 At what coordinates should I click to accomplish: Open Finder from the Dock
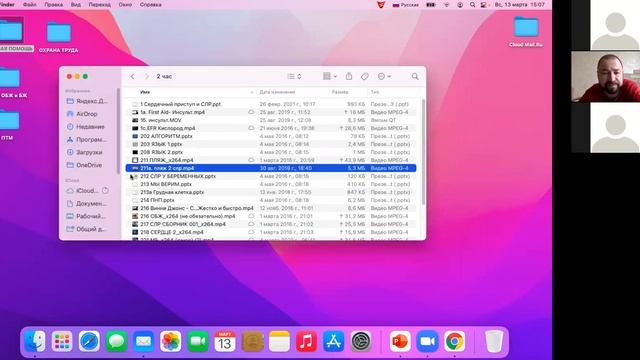point(35,341)
